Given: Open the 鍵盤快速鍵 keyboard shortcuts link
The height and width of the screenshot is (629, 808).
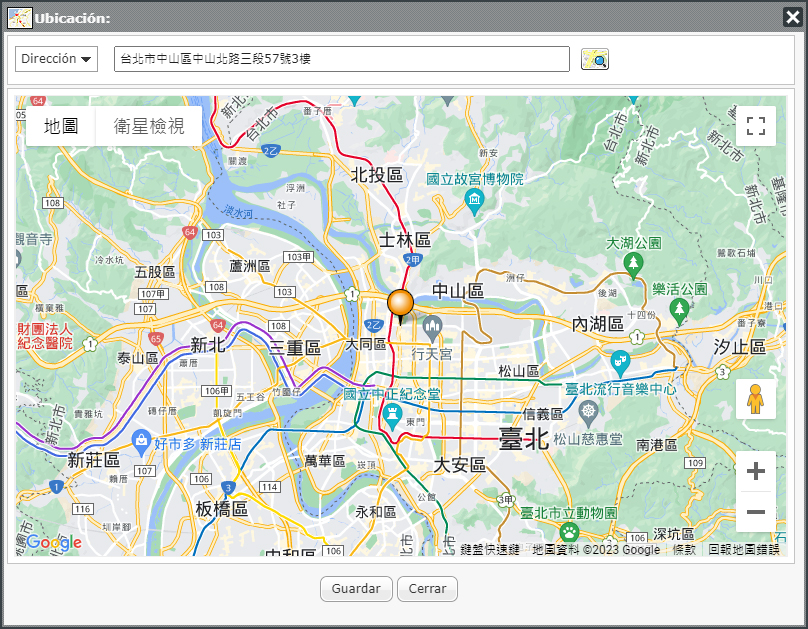Looking at the screenshot, I should [x=490, y=550].
